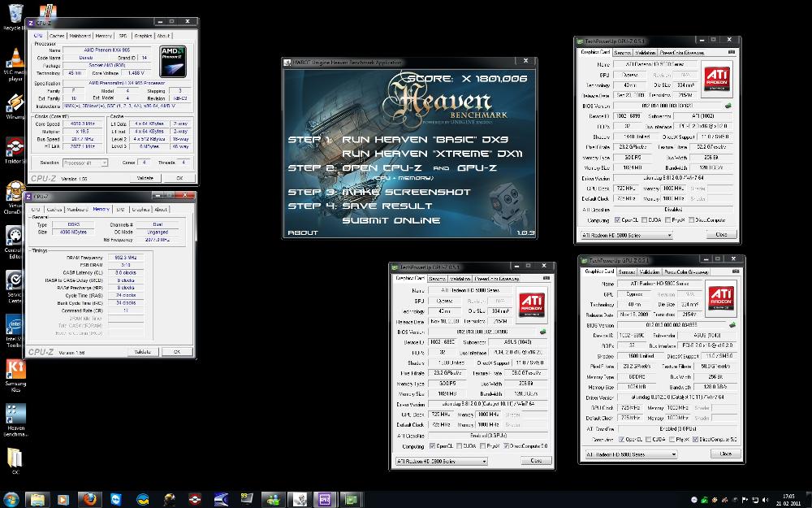Switch to the green GPU-Z taskbar button
Viewport: 812px width, 508px height.
(351, 500)
